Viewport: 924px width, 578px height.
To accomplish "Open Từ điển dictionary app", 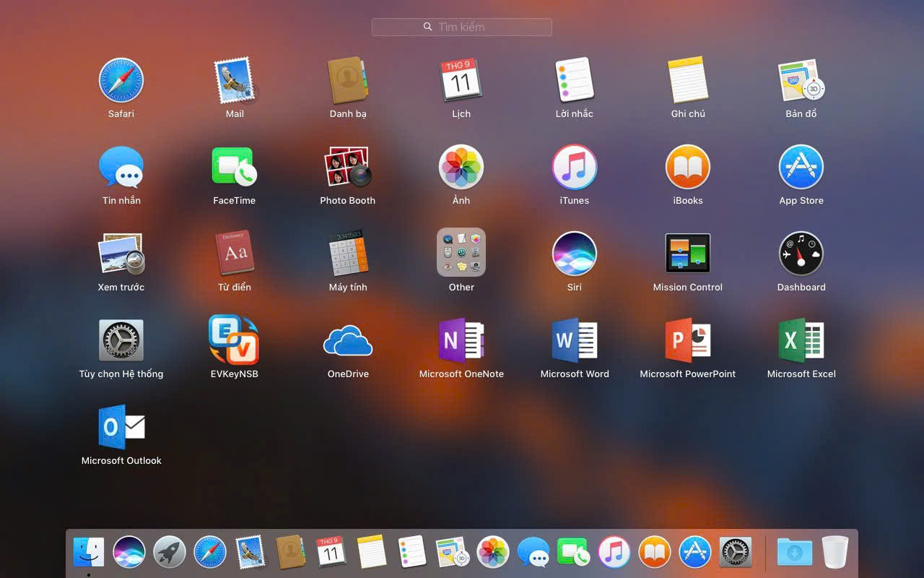I will pos(235,254).
